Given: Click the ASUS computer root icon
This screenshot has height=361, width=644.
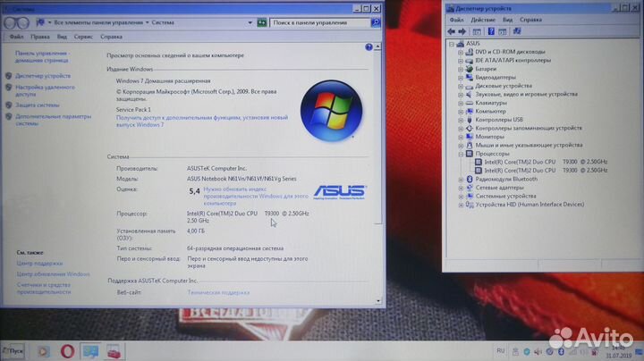Looking at the screenshot, I should [x=461, y=44].
